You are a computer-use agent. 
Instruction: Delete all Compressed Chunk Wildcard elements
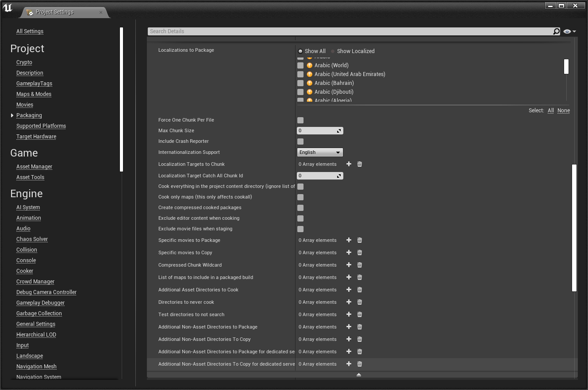(x=360, y=265)
